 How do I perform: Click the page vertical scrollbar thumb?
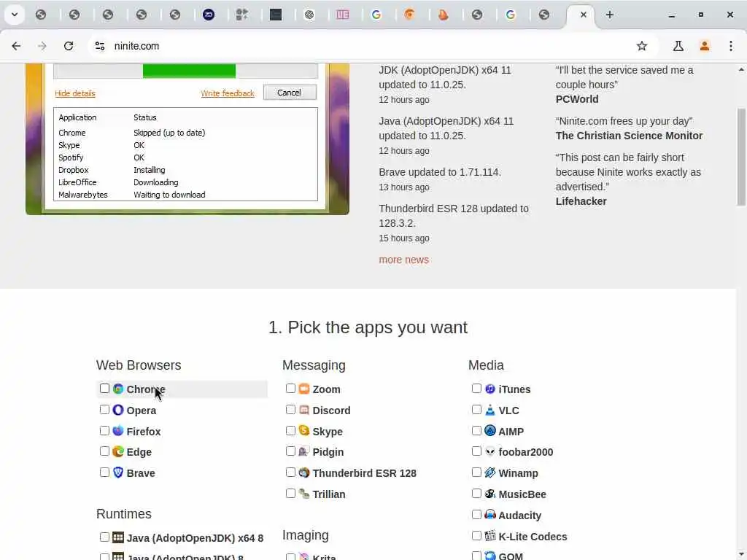point(741,157)
